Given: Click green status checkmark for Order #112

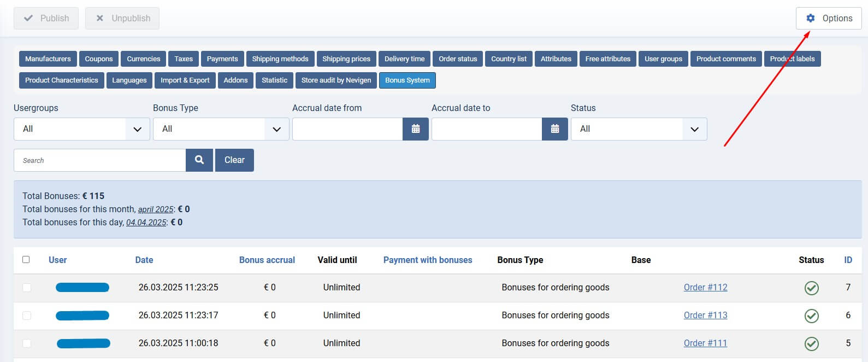Looking at the screenshot, I should click(812, 288).
